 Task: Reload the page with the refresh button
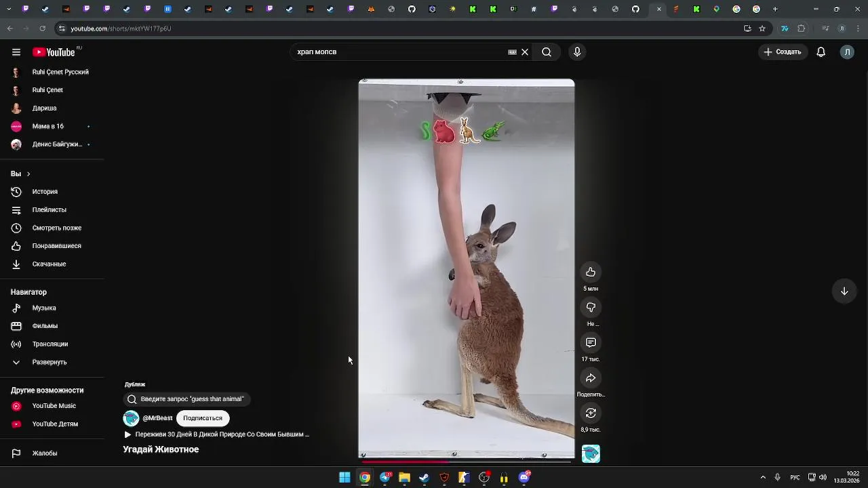[42, 28]
